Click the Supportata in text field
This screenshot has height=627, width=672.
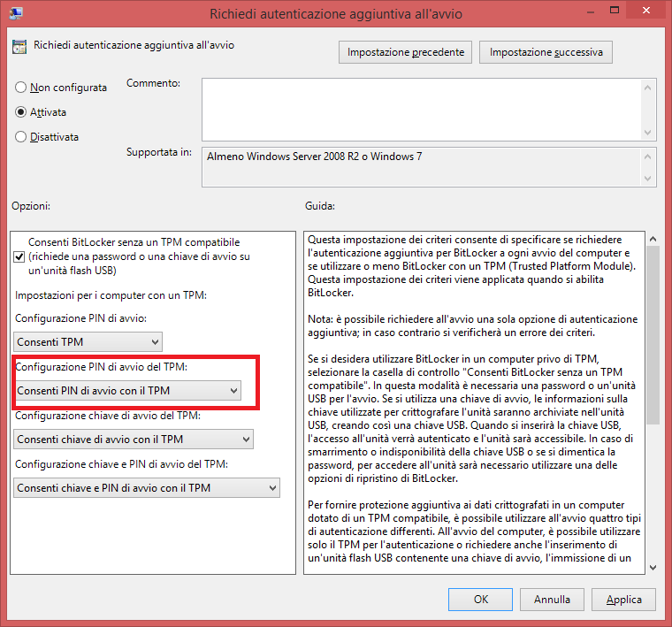point(422,167)
